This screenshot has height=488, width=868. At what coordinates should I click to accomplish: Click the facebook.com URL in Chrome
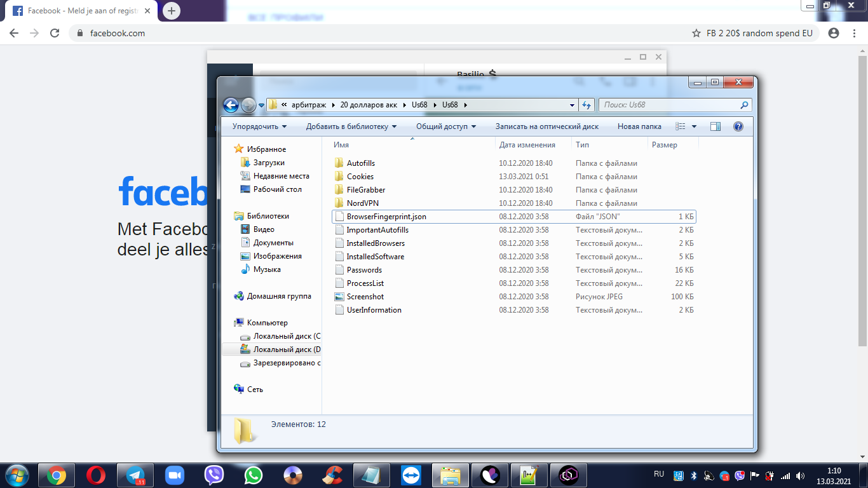pos(118,33)
